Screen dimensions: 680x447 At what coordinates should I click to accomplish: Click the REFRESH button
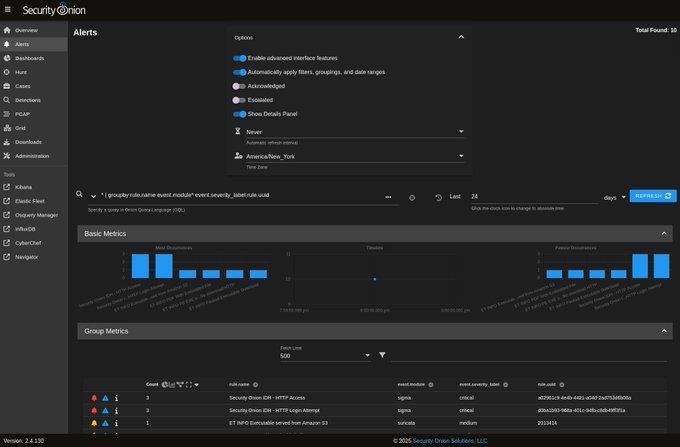tap(653, 196)
